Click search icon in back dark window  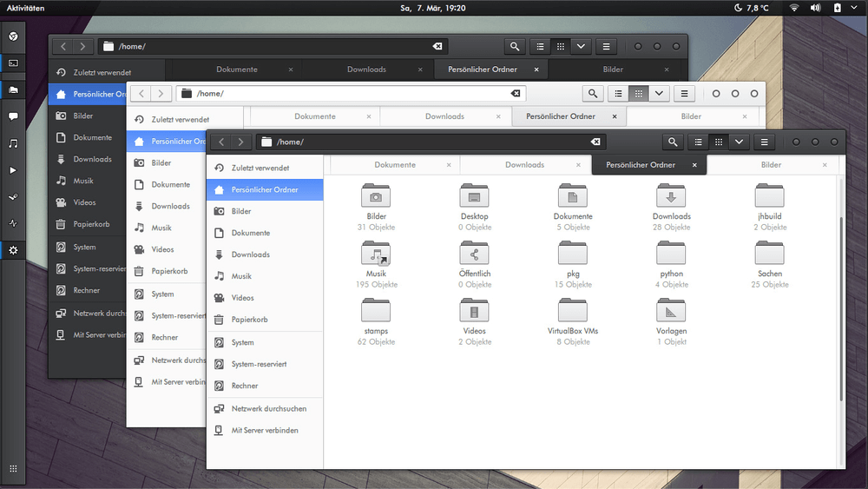[515, 47]
